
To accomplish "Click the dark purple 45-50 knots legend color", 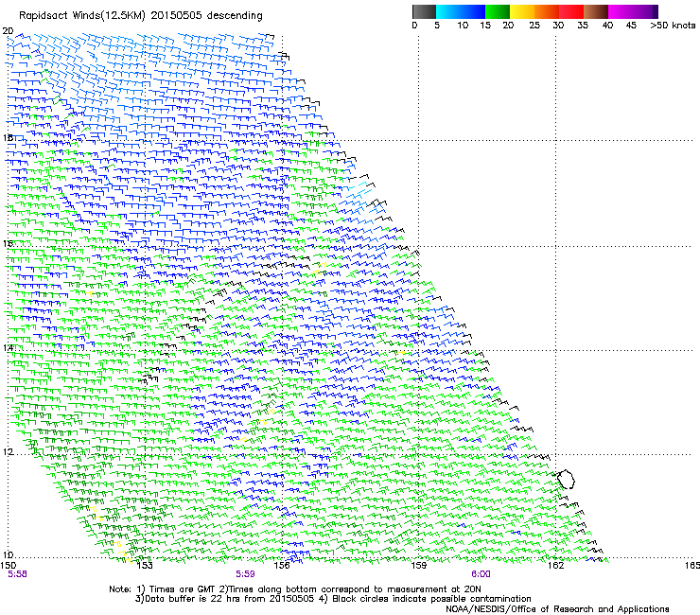I will [645, 11].
